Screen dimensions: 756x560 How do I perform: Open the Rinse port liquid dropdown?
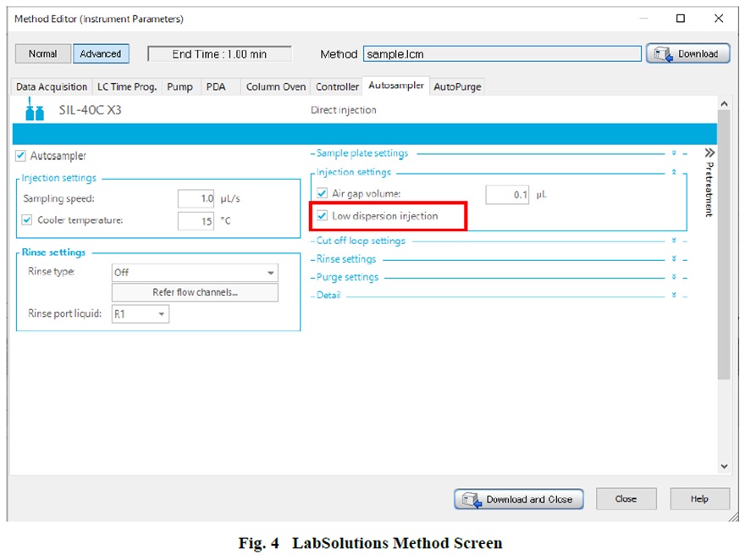click(141, 314)
